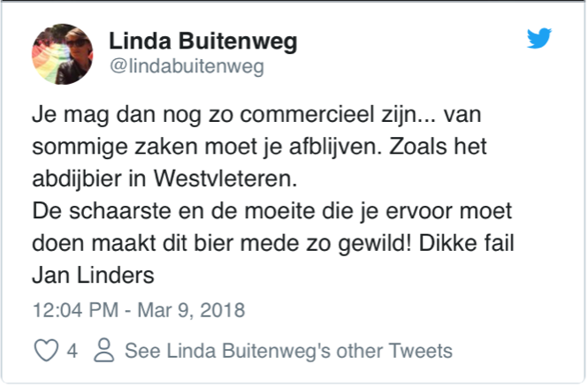This screenshot has height=387, width=588.
Task: Click the first line mentioning commercieel zijn
Action: click(256, 114)
